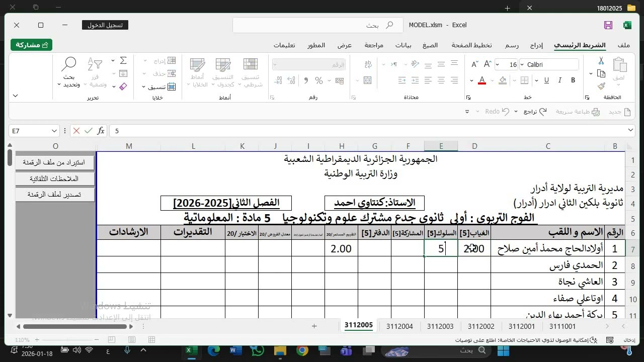
Task: Click Undo (تراجع) in quick access toolbar
Action: click(535, 112)
